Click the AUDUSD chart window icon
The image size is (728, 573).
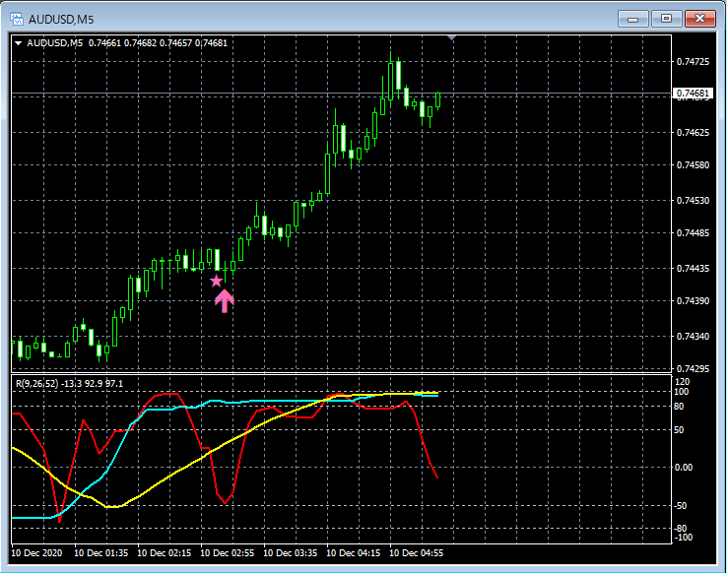pyautogui.click(x=17, y=18)
